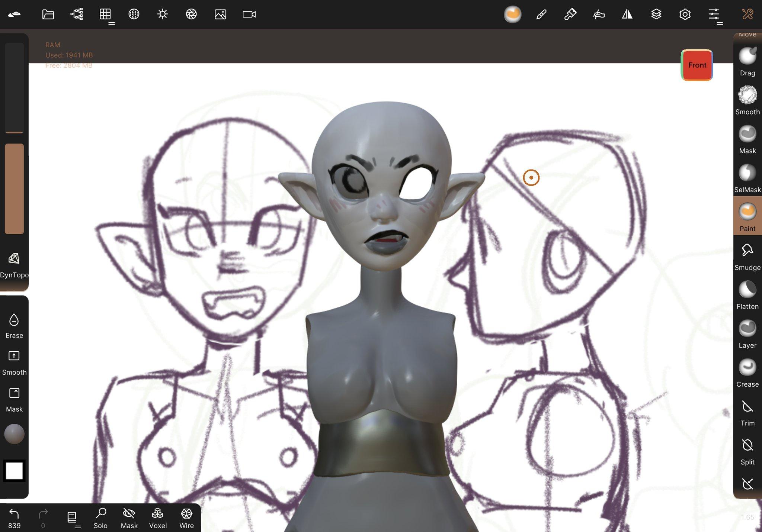The image size is (762, 532).
Task: Select the Layer tool
Action: [x=747, y=334]
